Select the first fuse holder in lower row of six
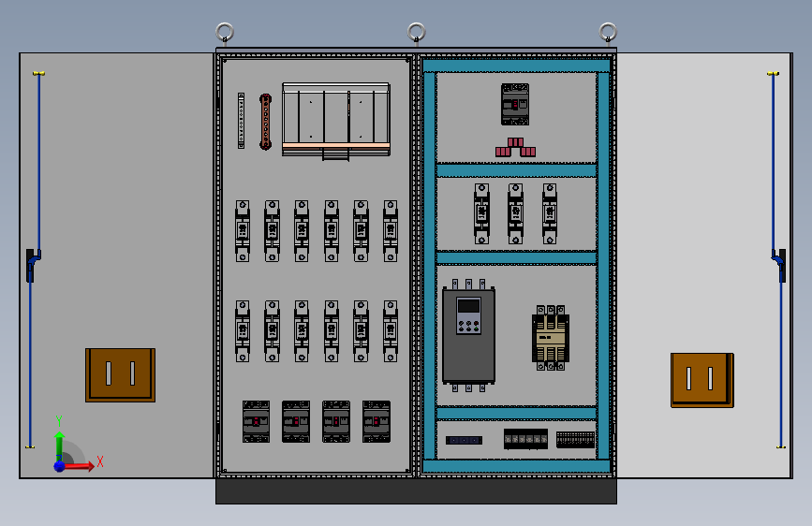The image size is (812, 526). (243, 330)
